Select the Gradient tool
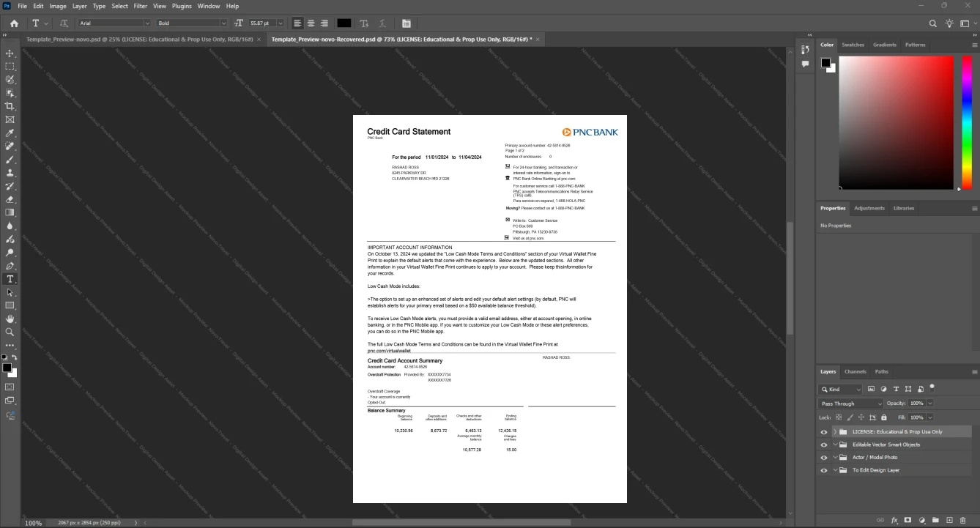Image resolution: width=980 pixels, height=528 pixels. 10,212
